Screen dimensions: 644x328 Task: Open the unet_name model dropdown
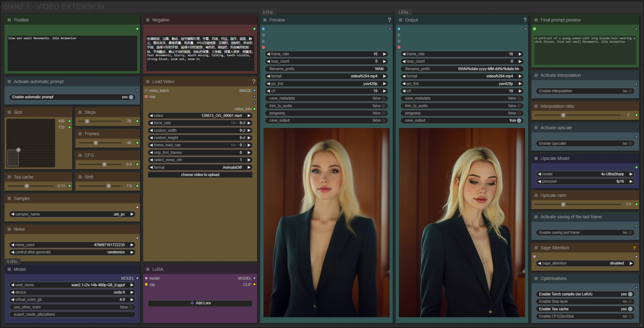tap(72, 285)
